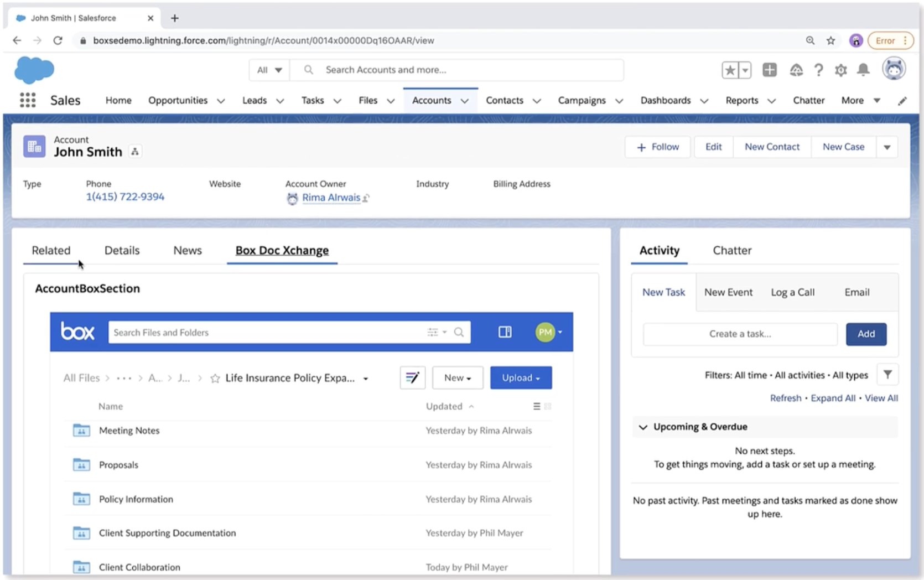Open the App Launcher grid icon
Image resolution: width=924 pixels, height=580 pixels.
pos(28,100)
